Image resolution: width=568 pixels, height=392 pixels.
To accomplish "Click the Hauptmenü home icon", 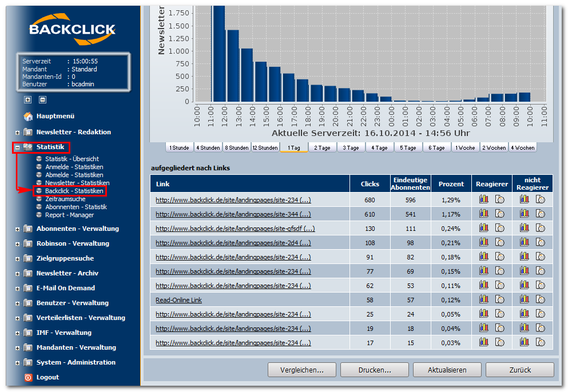I will (x=28, y=116).
